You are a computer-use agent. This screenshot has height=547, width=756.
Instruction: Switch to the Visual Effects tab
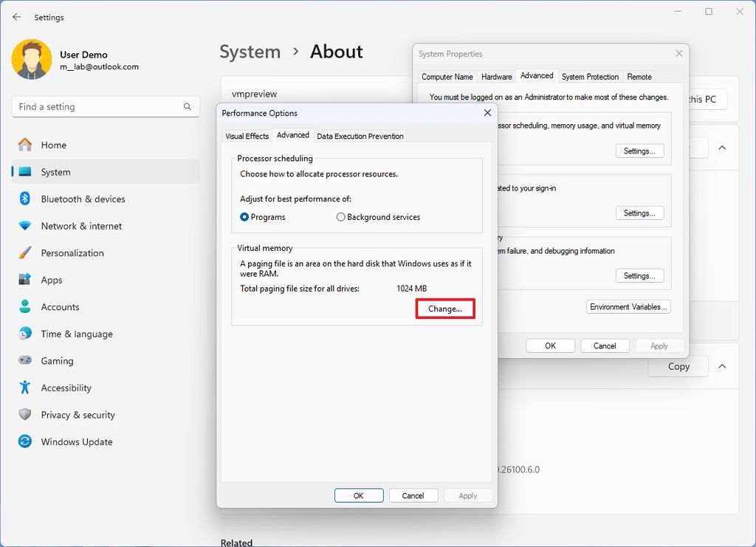(x=247, y=136)
